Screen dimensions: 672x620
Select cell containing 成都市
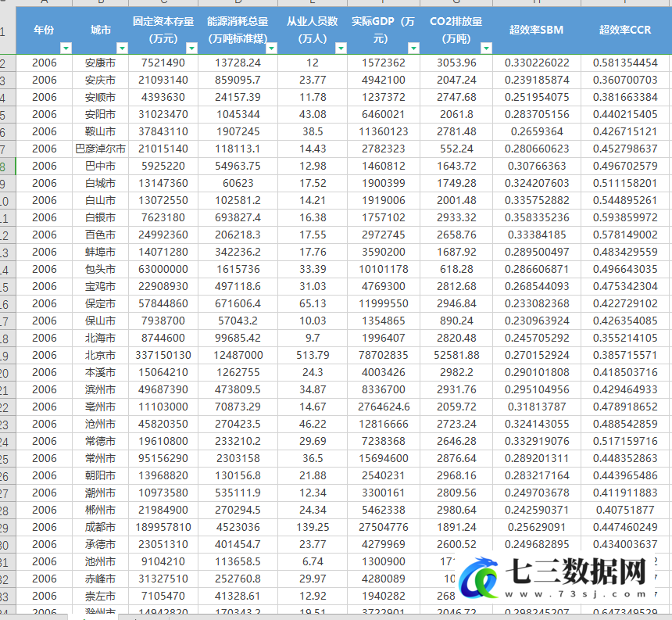pos(101,527)
